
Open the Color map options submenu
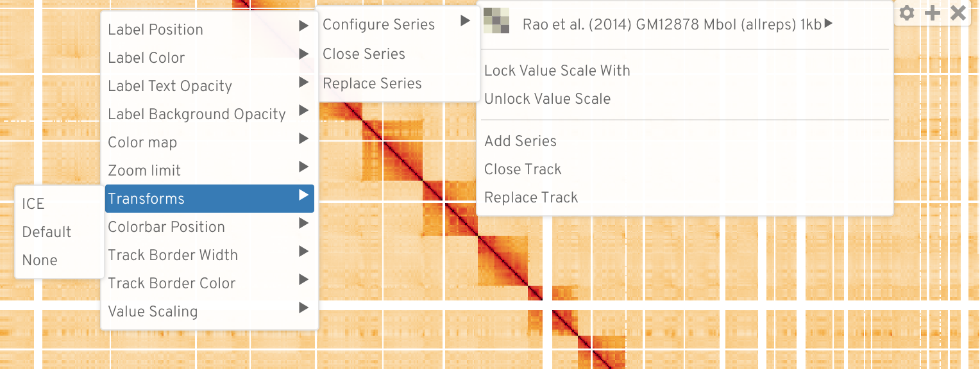[x=142, y=142]
